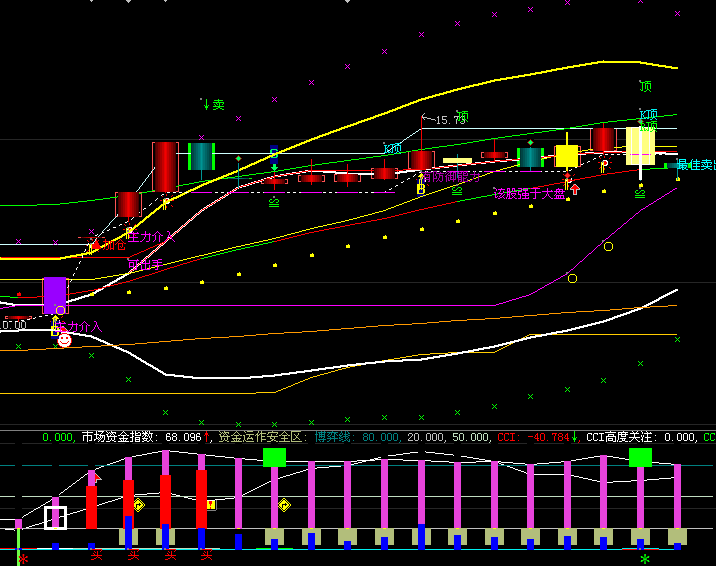Select the red candle with the 15.73 wick
Image resolution: width=716 pixels, height=566 pixels.
click(x=421, y=160)
